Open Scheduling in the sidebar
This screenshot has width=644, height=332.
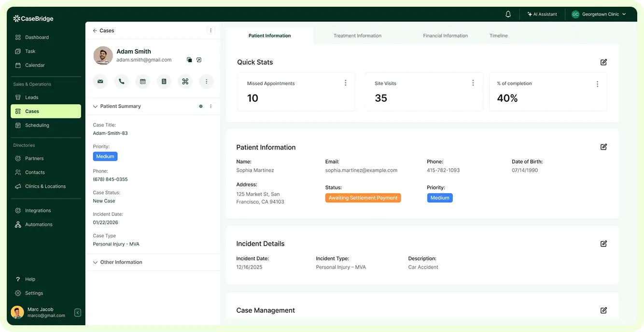(x=37, y=125)
